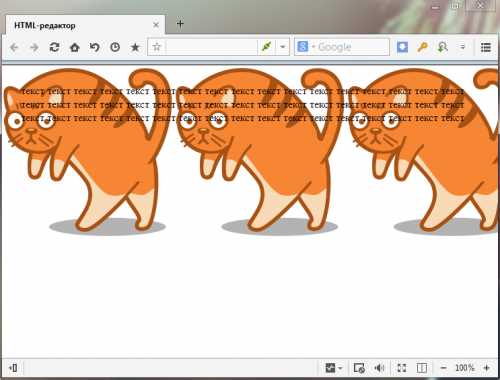Open the history clock icon

pos(115,47)
